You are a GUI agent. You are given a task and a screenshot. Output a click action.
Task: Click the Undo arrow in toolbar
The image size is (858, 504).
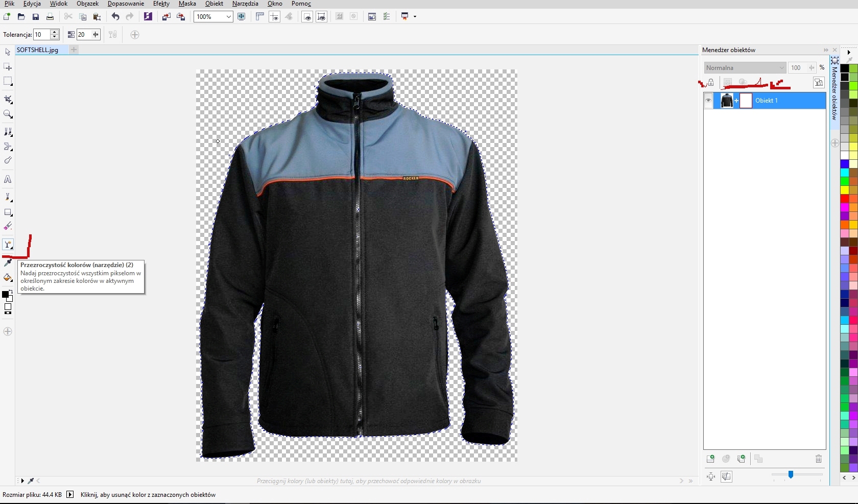(x=115, y=17)
